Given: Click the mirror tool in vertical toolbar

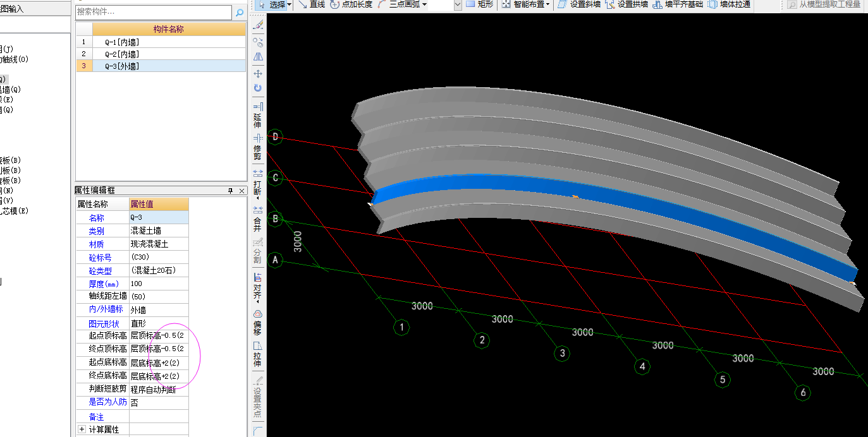Looking at the screenshot, I should (258, 57).
